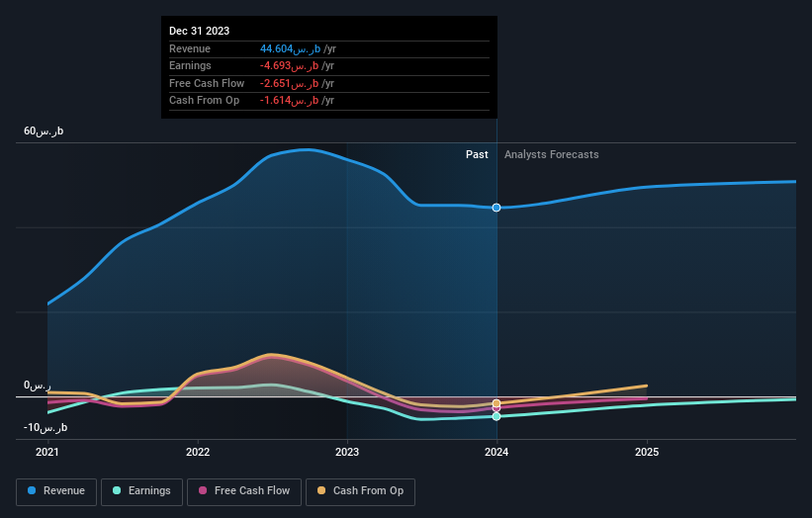Click the 2025 x-axis label
This screenshot has height=518, width=812.
coord(647,453)
